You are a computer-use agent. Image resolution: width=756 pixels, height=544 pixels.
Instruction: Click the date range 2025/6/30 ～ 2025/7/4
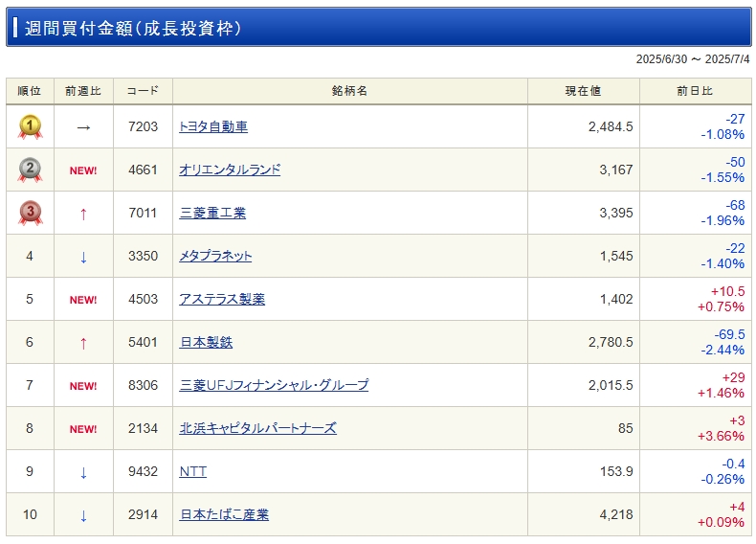(x=693, y=58)
